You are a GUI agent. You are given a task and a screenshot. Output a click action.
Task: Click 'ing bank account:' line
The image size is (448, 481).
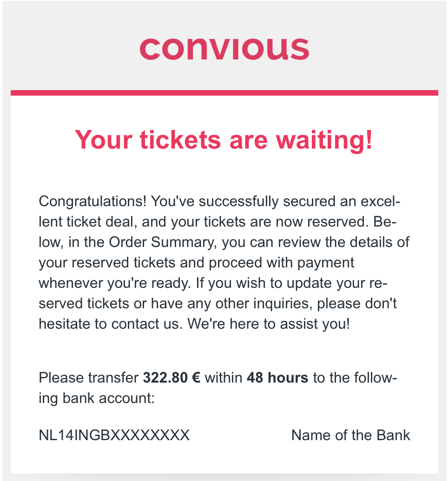(96, 398)
